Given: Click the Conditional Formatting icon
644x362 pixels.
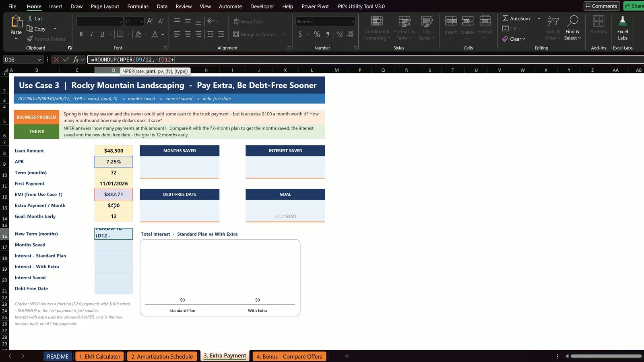Looking at the screenshot, I should [x=377, y=21].
